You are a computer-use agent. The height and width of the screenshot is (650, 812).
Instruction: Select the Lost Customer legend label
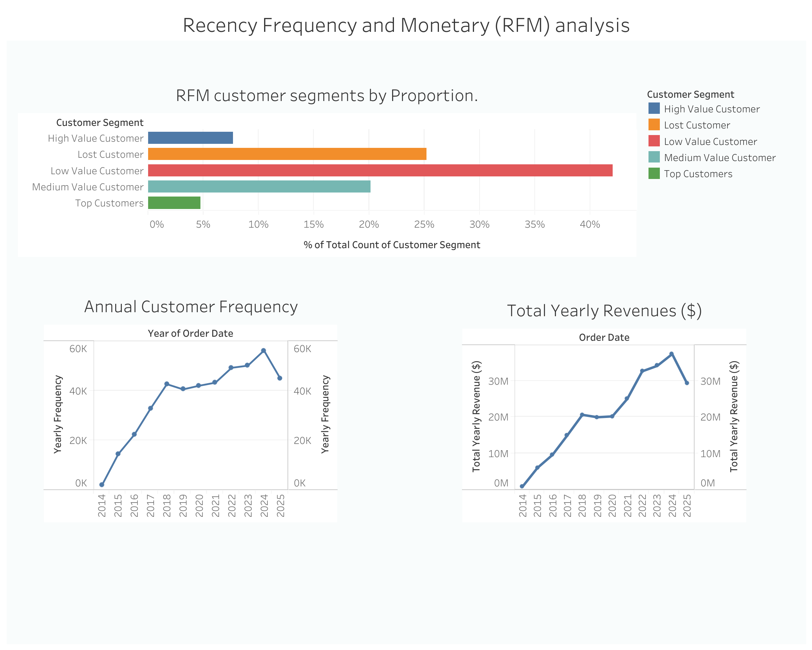coord(697,125)
